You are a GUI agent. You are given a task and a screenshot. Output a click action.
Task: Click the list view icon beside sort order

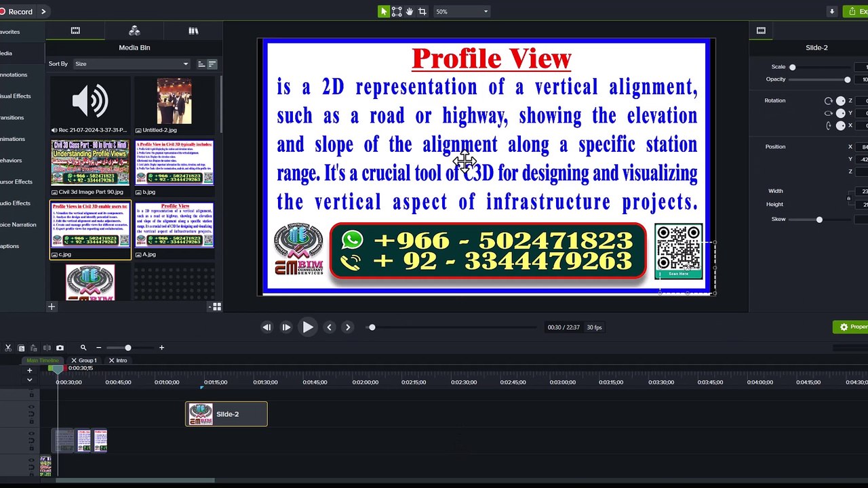point(212,64)
